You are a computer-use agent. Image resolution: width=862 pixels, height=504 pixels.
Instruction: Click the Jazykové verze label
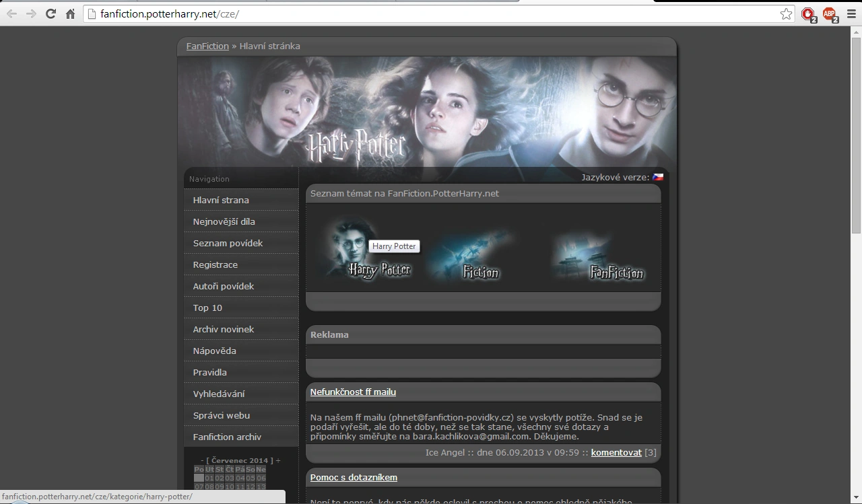[616, 177]
